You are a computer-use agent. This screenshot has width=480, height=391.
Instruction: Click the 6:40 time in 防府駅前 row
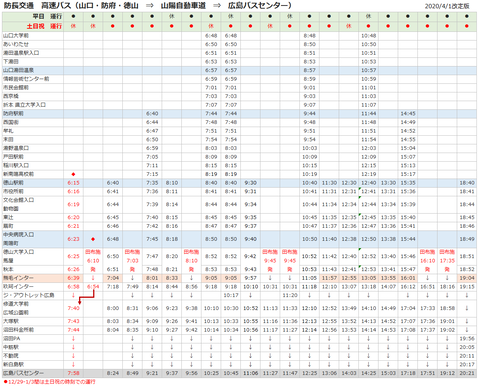[x=152, y=114]
